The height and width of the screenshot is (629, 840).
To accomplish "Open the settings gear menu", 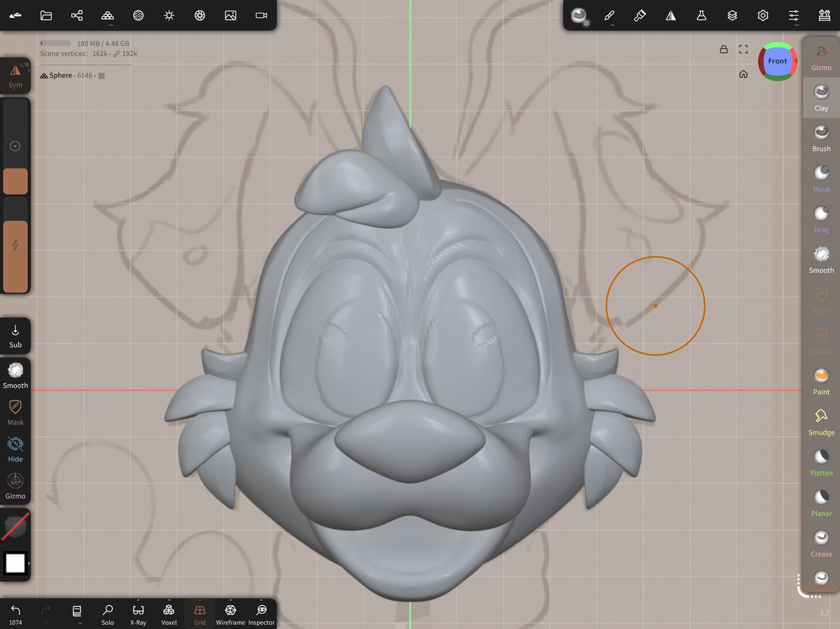I will click(763, 15).
